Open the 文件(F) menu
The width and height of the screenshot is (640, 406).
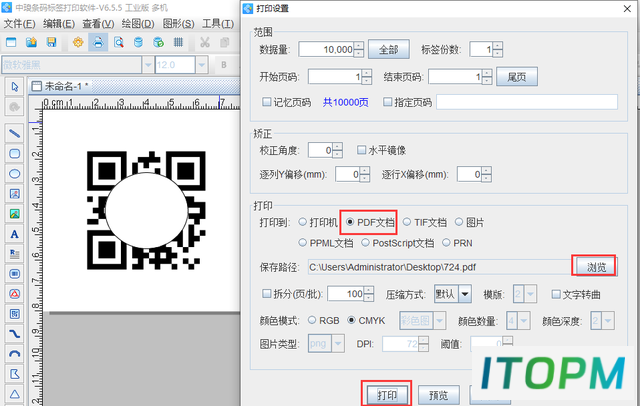point(19,24)
